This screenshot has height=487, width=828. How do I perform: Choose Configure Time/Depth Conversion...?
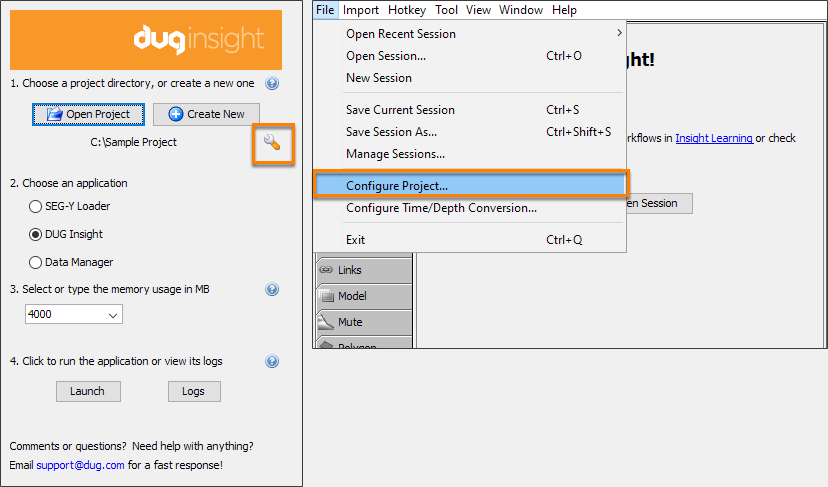(x=469, y=208)
